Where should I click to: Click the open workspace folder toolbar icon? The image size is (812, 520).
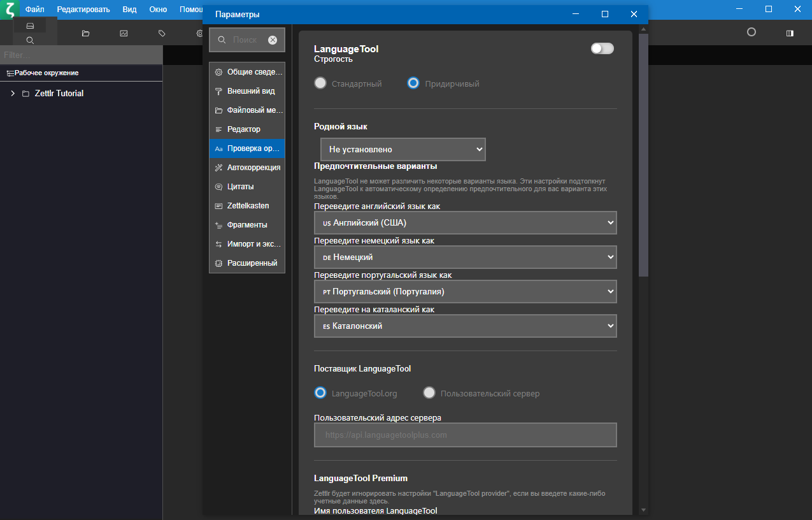86,33
